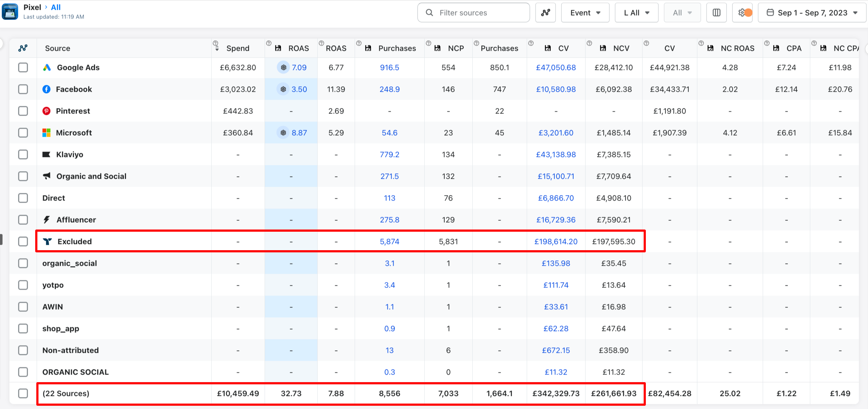Click the Google Ads ROAS pixel badge icon
868x409 pixels.
pos(284,67)
